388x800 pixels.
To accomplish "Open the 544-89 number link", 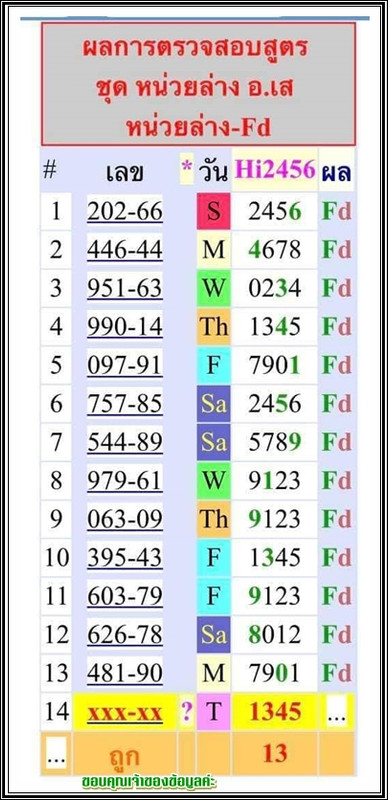I will pos(125,442).
